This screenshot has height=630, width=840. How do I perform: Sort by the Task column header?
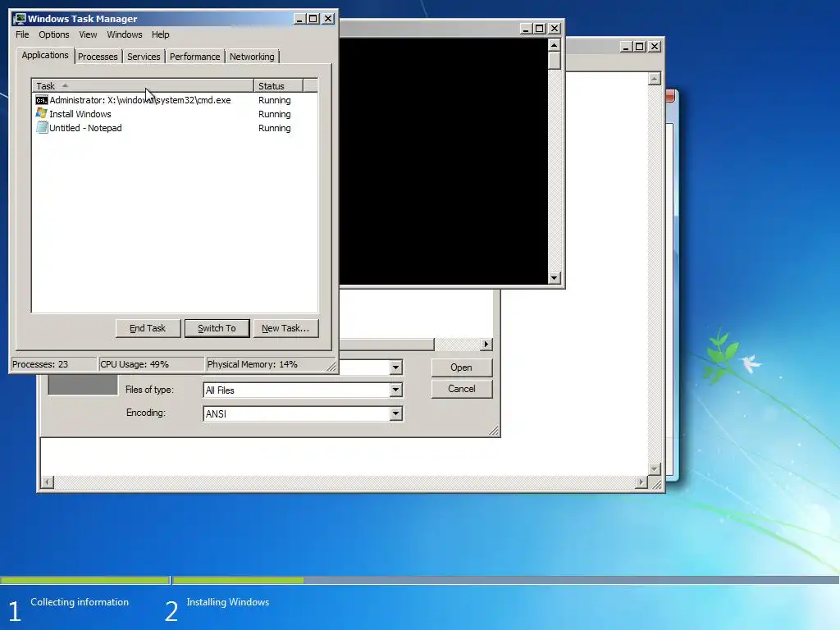pos(143,85)
